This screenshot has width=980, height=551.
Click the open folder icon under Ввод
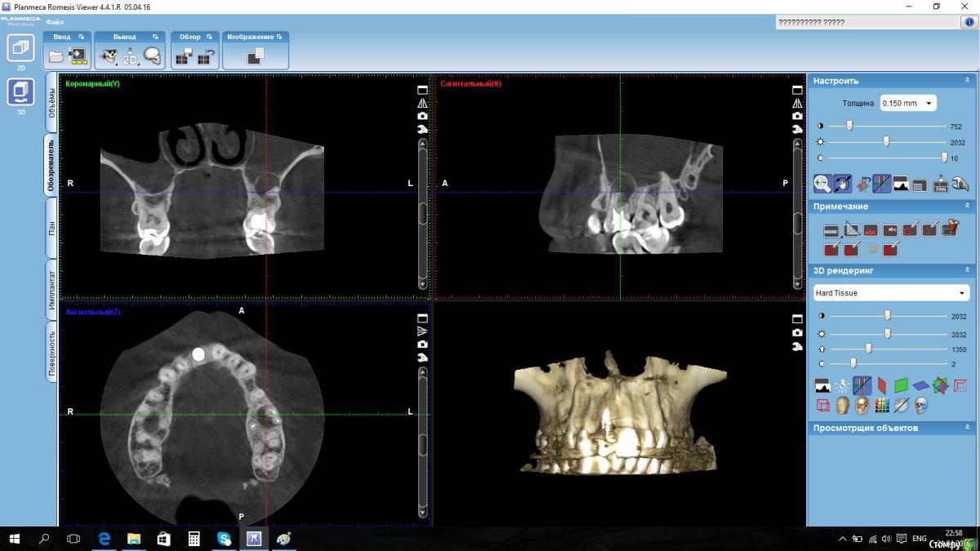pos(56,56)
